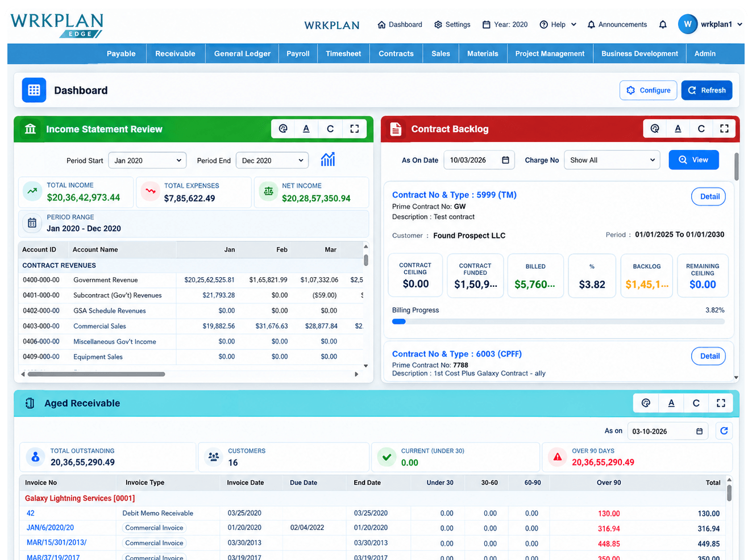The height and width of the screenshot is (560, 752).
Task: Open the Contracts menu
Action: point(396,54)
